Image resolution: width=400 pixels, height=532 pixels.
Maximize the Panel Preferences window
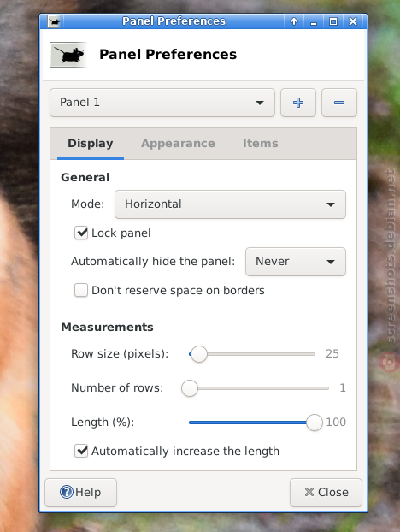tap(333, 21)
